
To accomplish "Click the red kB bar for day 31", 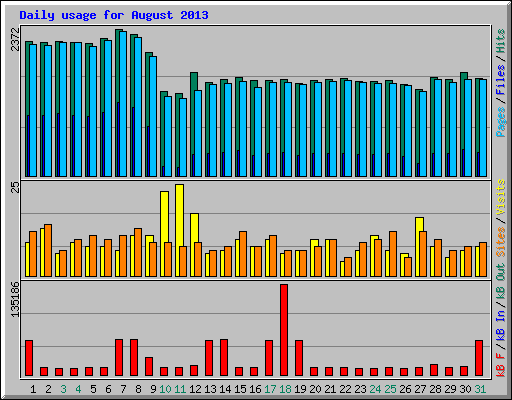I will (x=479, y=358).
